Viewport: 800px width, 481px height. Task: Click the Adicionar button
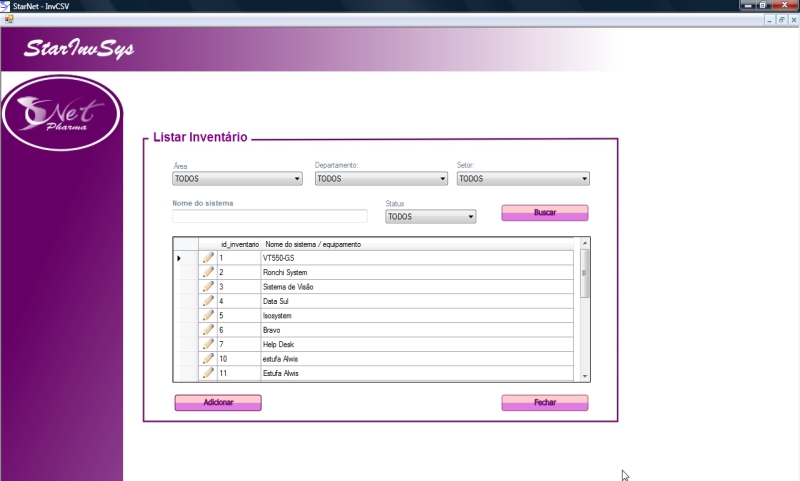[218, 403]
